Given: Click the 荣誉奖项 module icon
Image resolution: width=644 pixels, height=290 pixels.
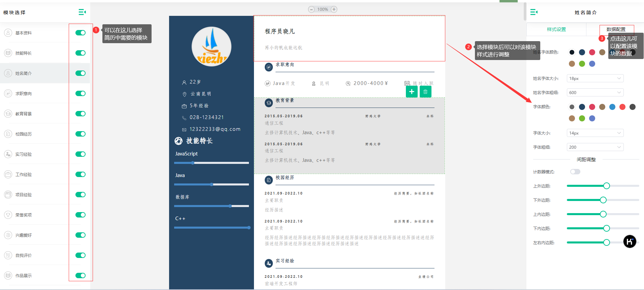Looking at the screenshot, I should [8, 215].
